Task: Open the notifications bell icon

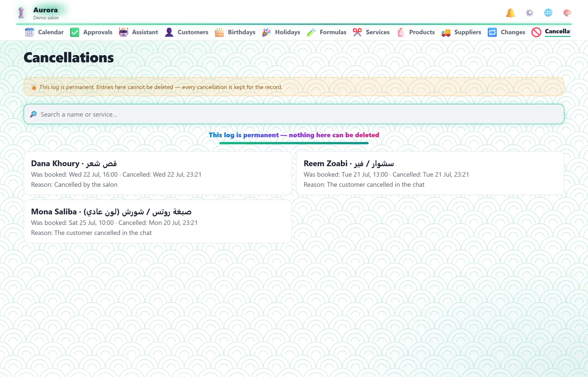Action: [510, 13]
